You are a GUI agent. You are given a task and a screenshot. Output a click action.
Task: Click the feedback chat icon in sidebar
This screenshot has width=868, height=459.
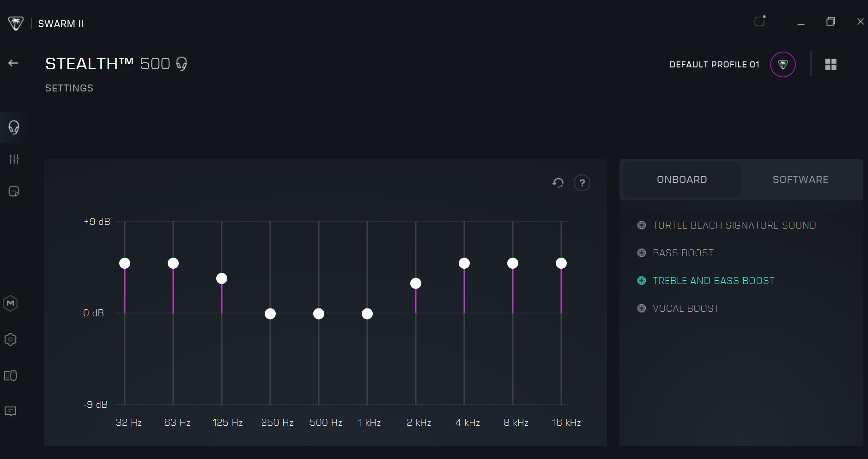(11, 411)
